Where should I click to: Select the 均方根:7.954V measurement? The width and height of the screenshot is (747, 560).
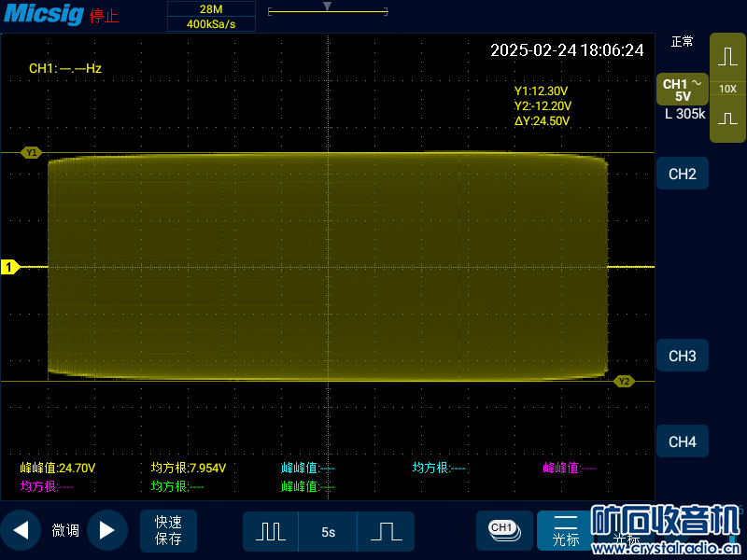pos(189,469)
